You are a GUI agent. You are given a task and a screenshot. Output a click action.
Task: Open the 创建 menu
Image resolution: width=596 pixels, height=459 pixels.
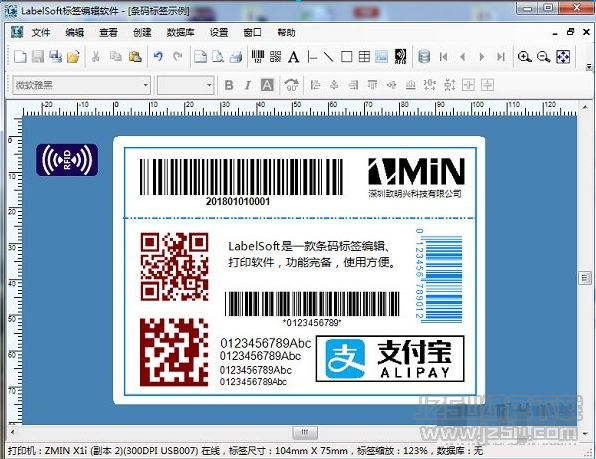[142, 33]
